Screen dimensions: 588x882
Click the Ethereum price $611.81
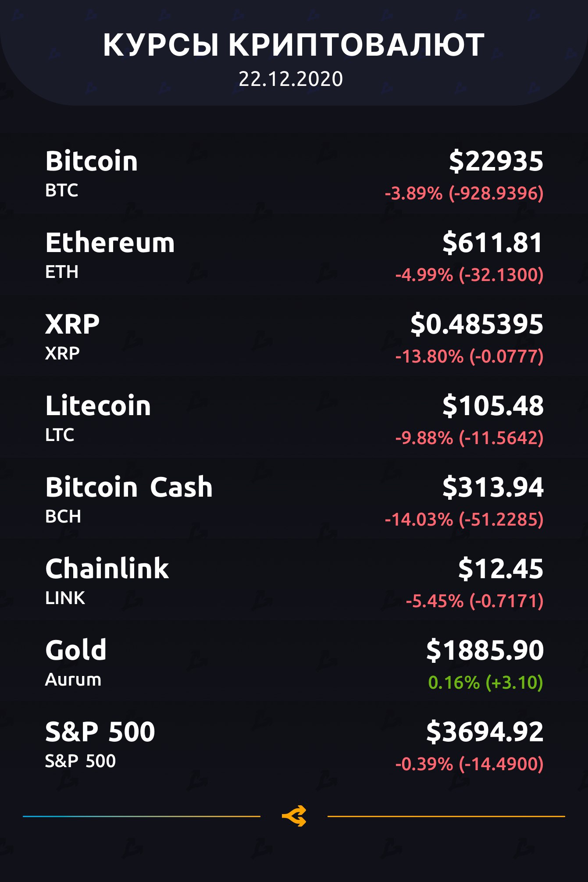(x=492, y=243)
